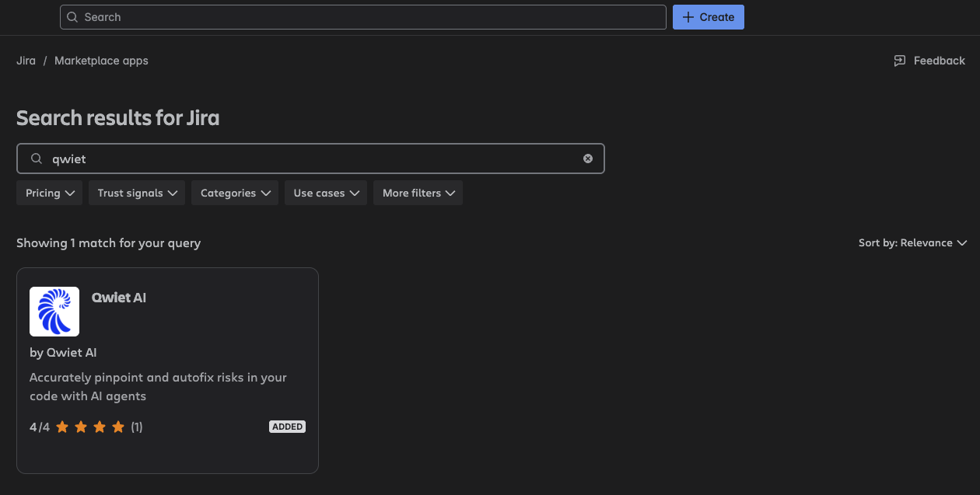Screen dimensions: 980x495
Task: Open the Jira breadcrumb link
Action: pos(26,61)
